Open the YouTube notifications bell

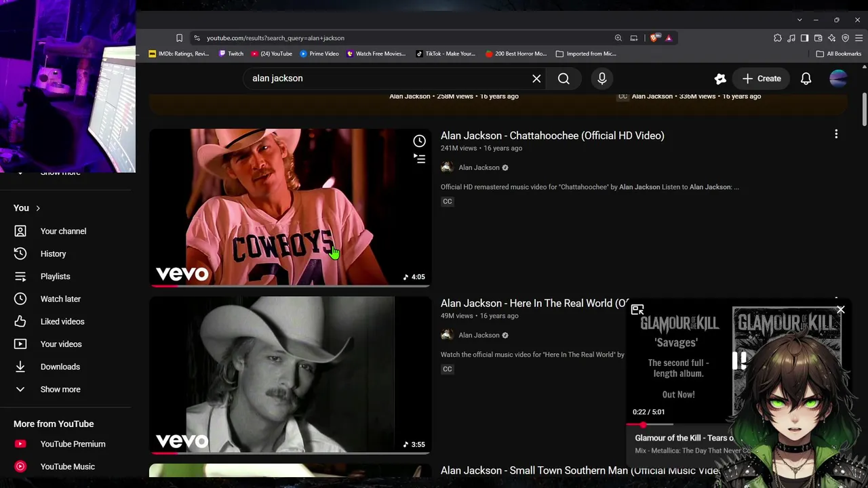(806, 79)
